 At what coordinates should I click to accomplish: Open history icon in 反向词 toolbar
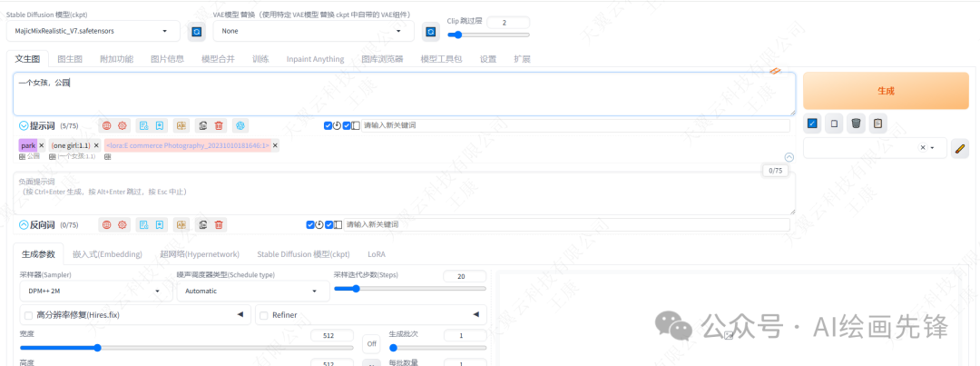[143, 224]
